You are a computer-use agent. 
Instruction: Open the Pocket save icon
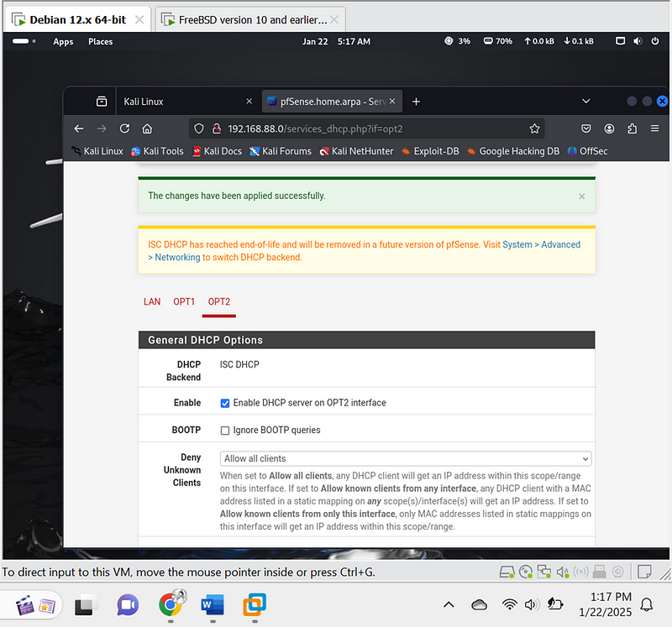pyautogui.click(x=585, y=128)
